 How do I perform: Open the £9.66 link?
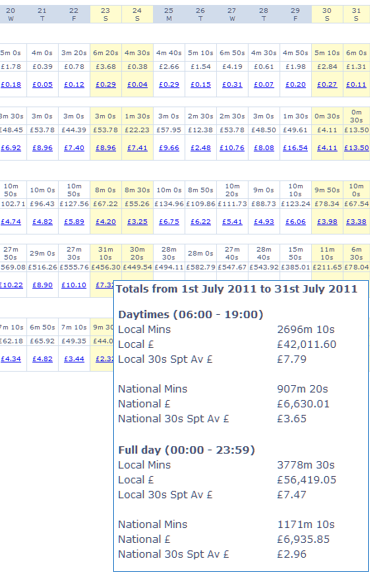click(169, 148)
